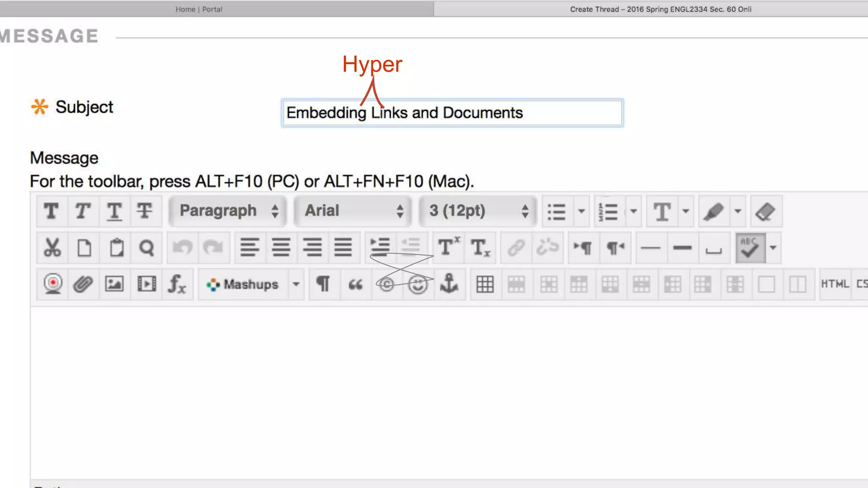Click the Attach File paperclip icon

(83, 284)
